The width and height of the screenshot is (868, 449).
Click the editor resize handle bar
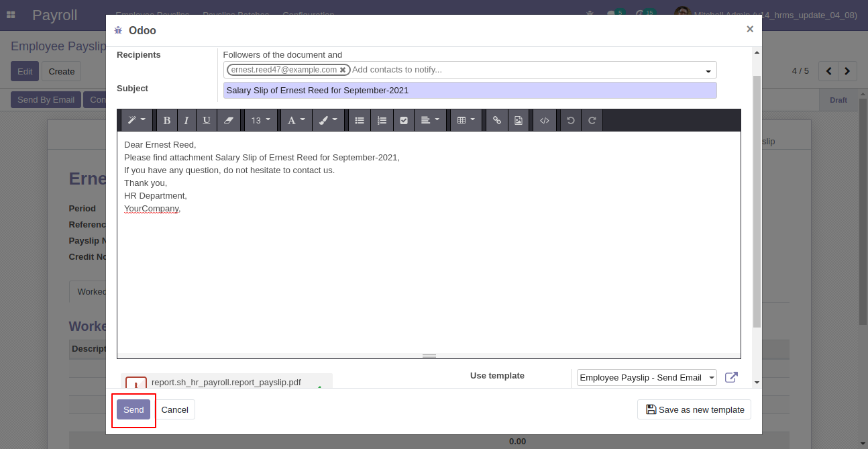pos(429,356)
